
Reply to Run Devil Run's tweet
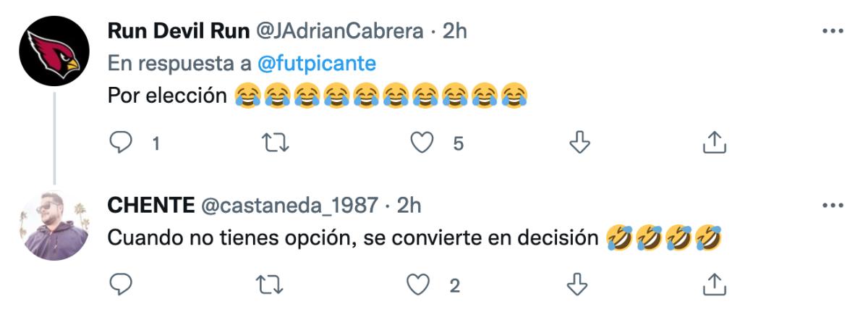(119, 143)
